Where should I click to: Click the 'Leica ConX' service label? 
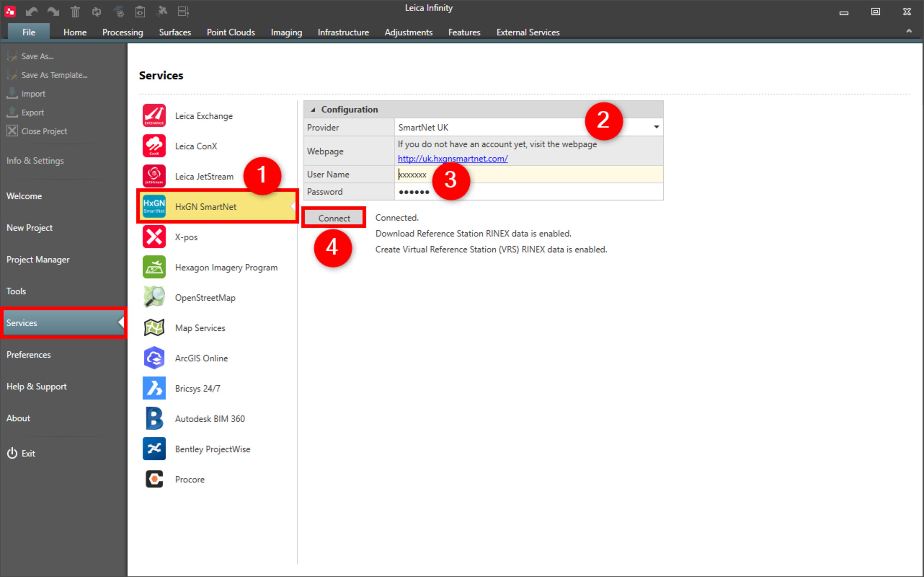196,146
